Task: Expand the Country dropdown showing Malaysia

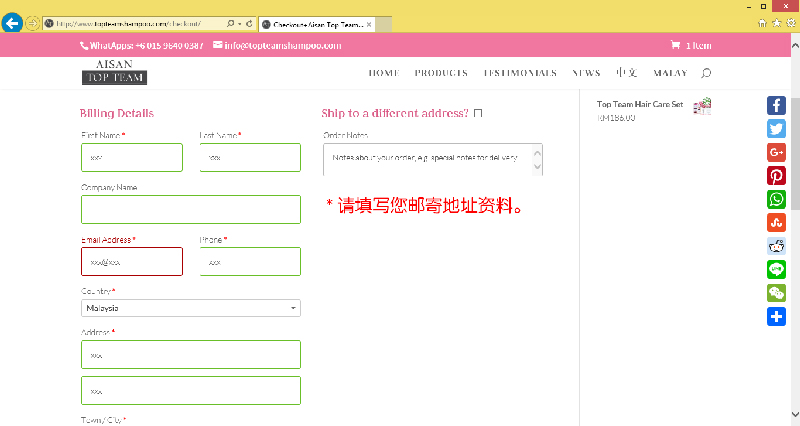Action: 190,308
